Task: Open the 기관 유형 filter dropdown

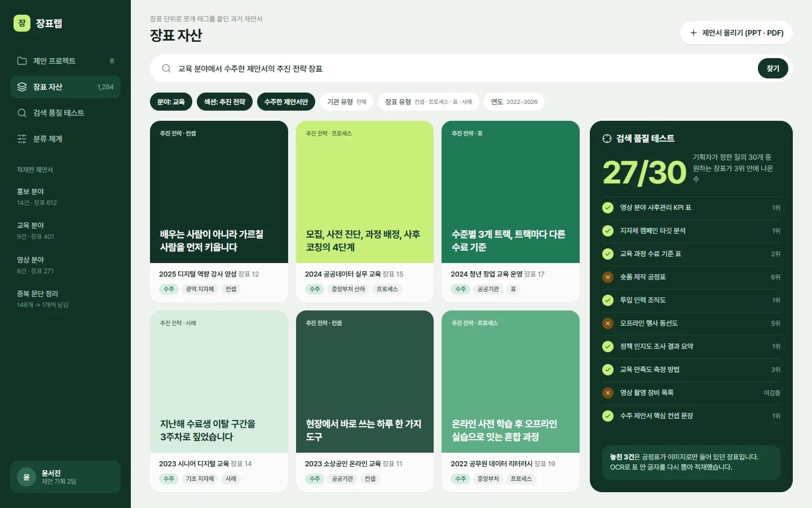Action: click(346, 102)
